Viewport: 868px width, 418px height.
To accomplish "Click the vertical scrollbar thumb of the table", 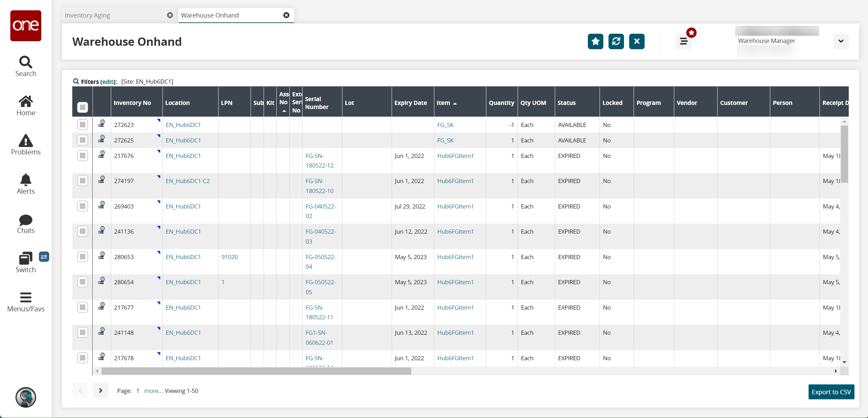I will pyautogui.click(x=844, y=153).
